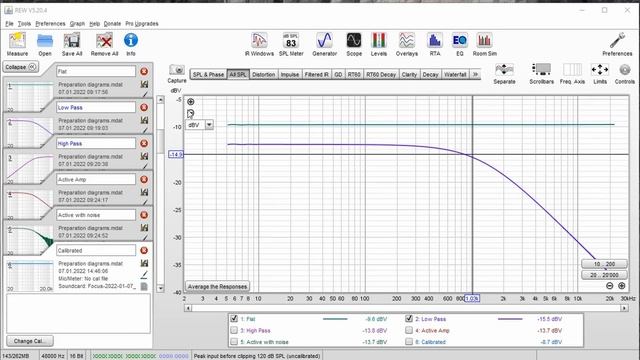640x360 pixels.
Task: Click the measurement notes text area
Action: tap(78, 313)
